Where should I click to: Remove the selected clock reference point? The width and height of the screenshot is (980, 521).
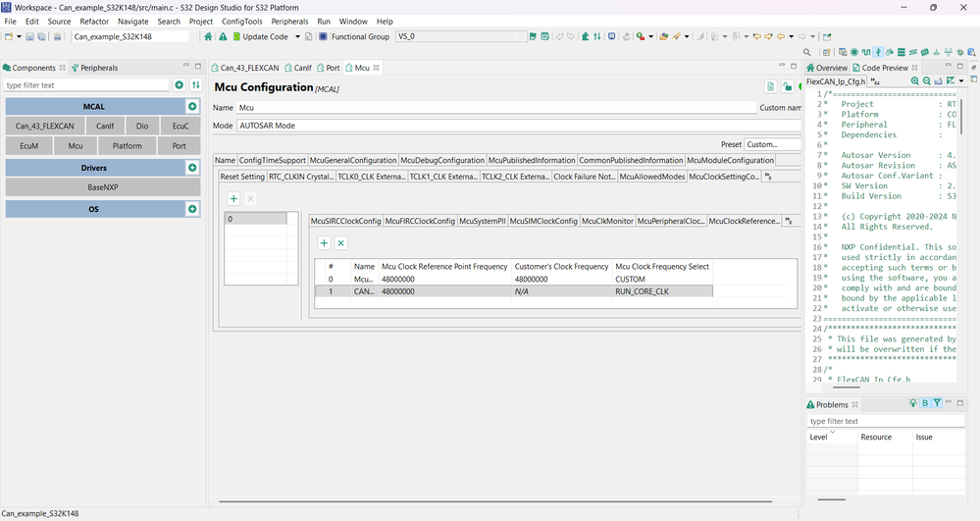(x=340, y=243)
